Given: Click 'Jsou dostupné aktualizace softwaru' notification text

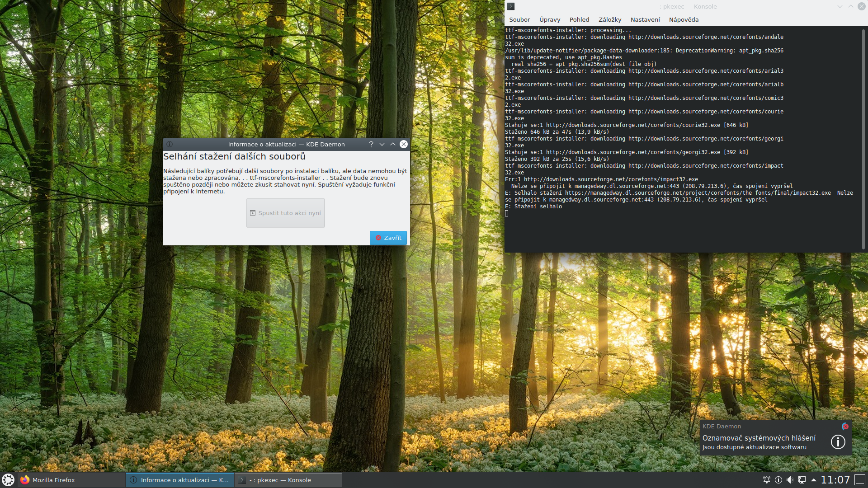Looking at the screenshot, I should (754, 447).
